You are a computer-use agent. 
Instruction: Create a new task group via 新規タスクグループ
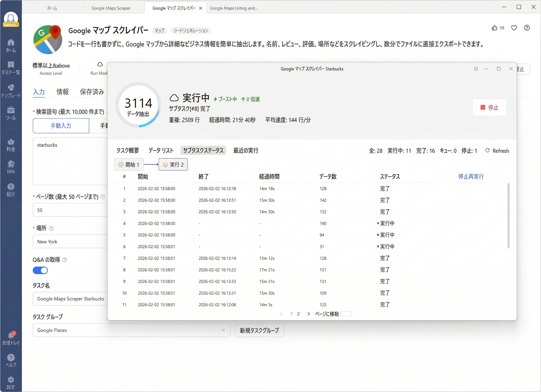[259, 330]
